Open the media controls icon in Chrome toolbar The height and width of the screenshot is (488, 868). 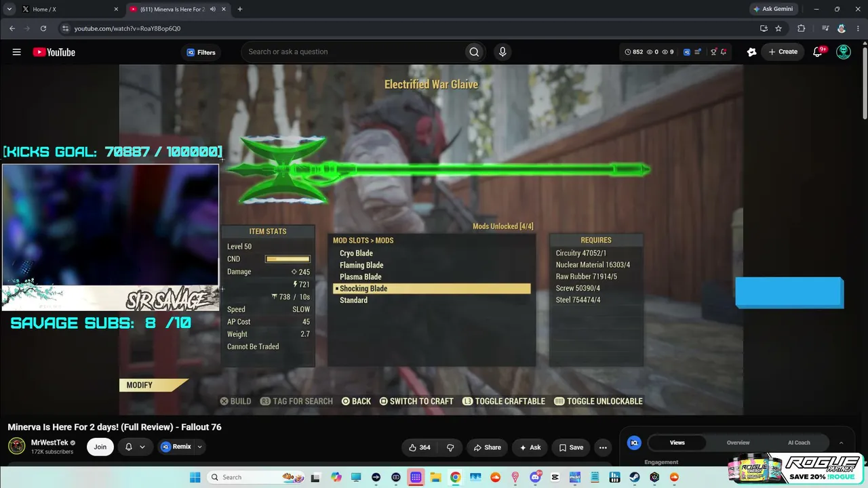point(825,28)
